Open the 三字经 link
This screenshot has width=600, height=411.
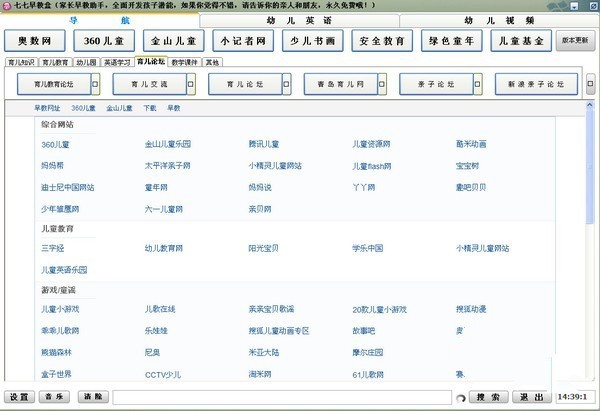click(x=53, y=248)
